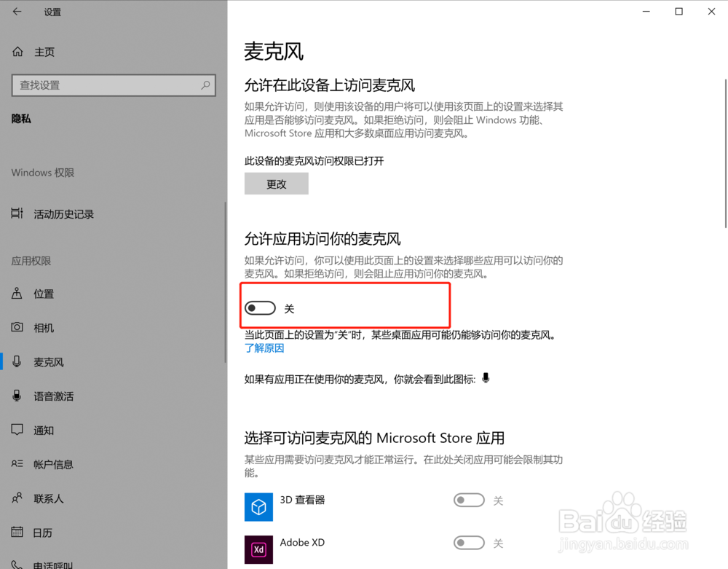
Task: Open 通知 (Notifications) privacy settings
Action: tap(42, 430)
